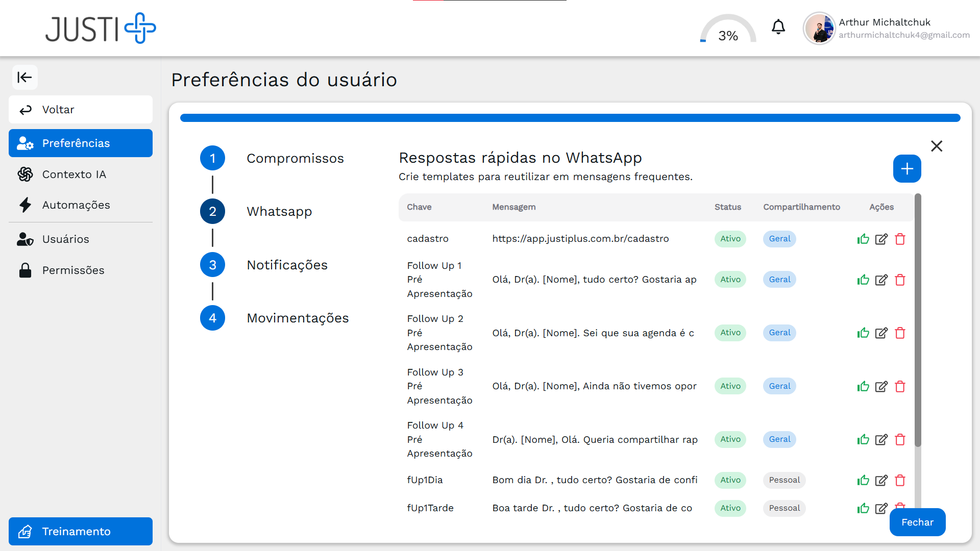Open the Contexto IA section
The height and width of the screenshot is (551, 980).
coord(74,174)
